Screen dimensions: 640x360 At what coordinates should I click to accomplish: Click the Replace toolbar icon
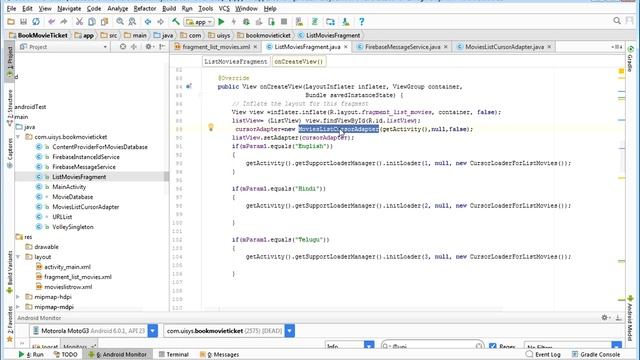pyautogui.click(x=132, y=22)
